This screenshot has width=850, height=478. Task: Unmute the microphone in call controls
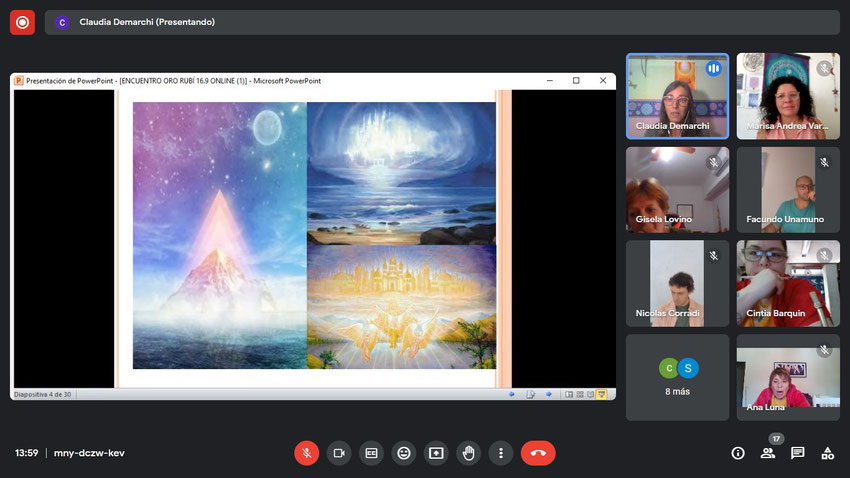[306, 453]
